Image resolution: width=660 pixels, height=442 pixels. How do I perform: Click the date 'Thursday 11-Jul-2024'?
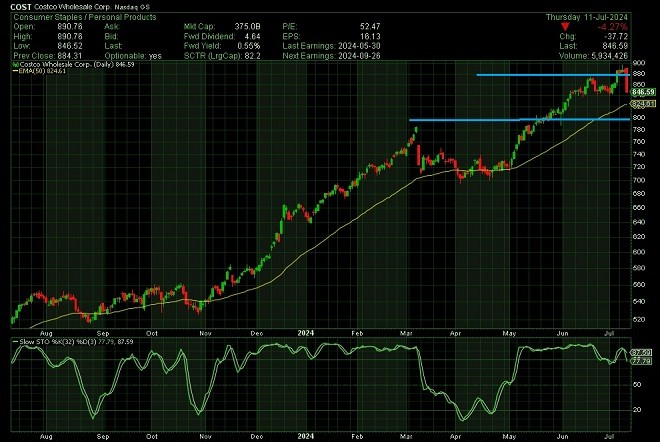pyautogui.click(x=587, y=17)
